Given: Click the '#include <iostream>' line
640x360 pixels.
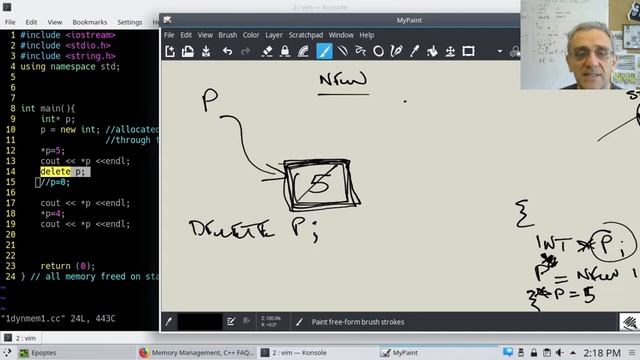Looking at the screenshot, I should click(x=68, y=35).
